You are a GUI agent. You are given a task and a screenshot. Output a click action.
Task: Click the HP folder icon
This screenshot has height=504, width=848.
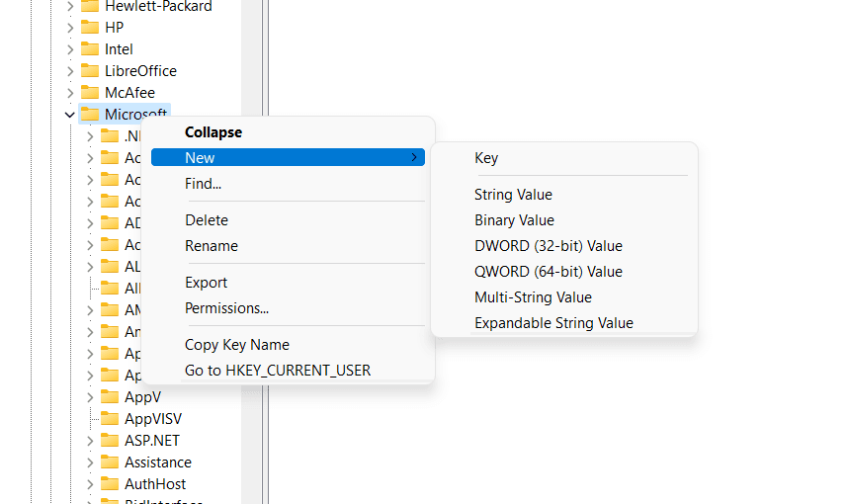point(90,27)
